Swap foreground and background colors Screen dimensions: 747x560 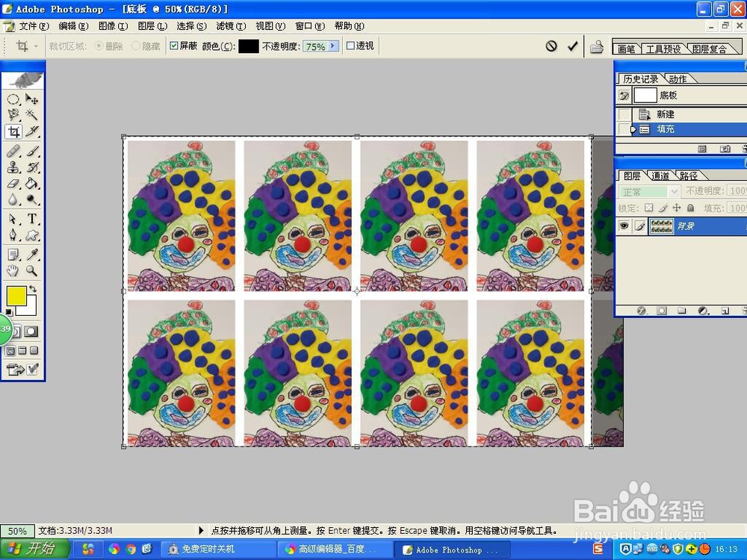[33, 289]
